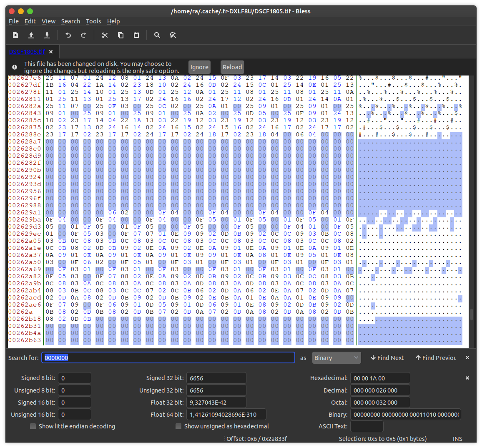Copy the selection with the Copy icon
This screenshot has height=448, width=482.
coord(120,35)
